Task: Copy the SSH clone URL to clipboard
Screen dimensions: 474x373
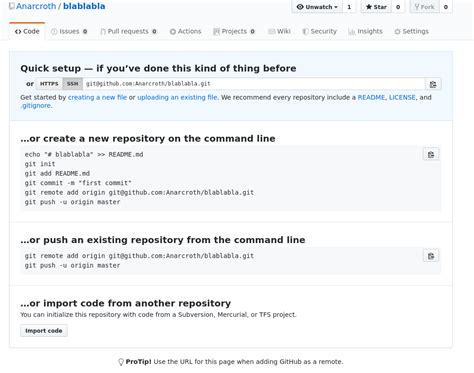Action: pos(433,84)
